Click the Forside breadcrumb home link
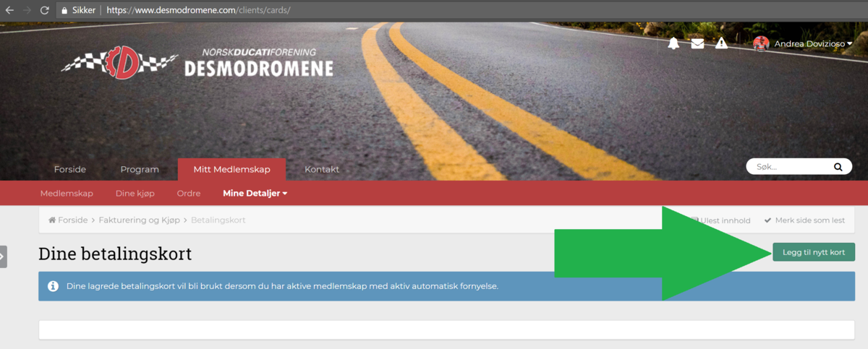Image resolution: width=868 pixels, height=349 pixels. point(68,220)
